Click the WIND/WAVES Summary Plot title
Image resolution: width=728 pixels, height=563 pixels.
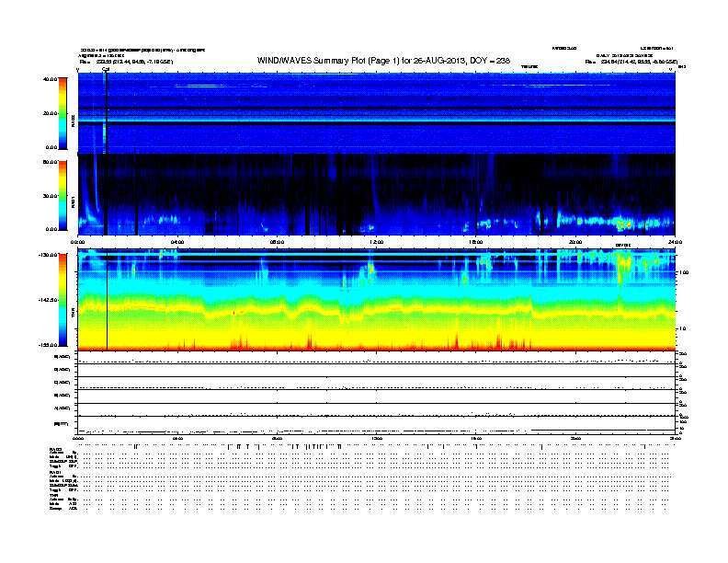tap(383, 61)
